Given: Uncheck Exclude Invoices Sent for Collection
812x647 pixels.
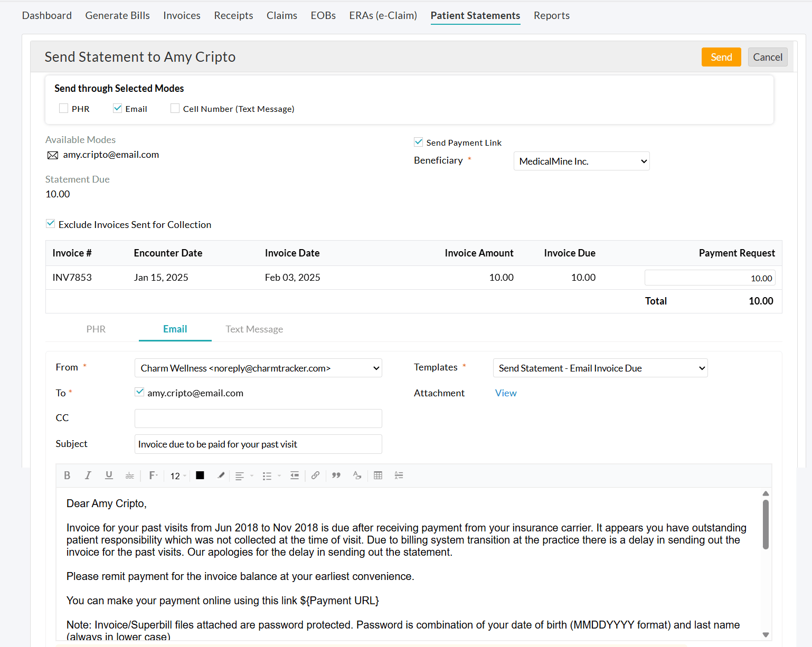Looking at the screenshot, I should click(x=51, y=223).
